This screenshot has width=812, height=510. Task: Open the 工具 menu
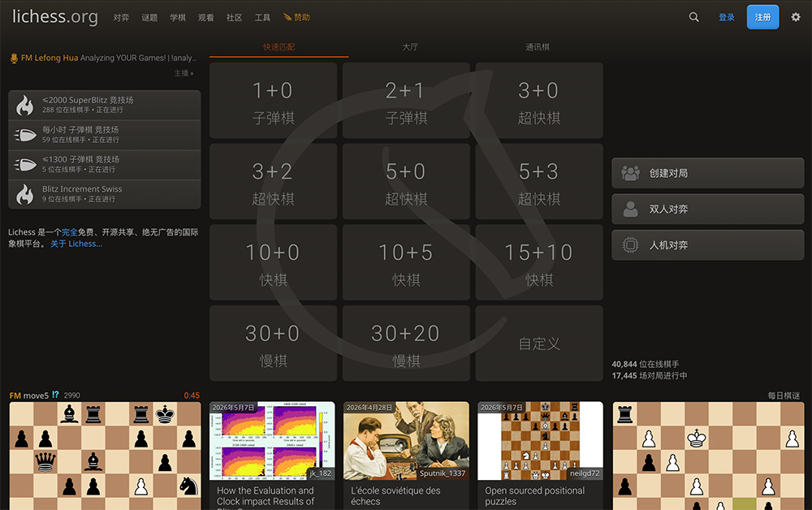262,18
